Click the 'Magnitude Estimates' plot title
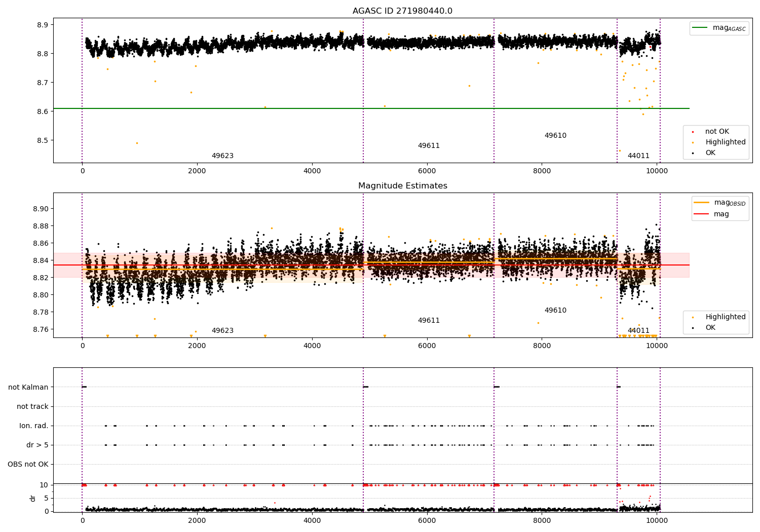Viewport: 760px width, 532px height. [x=403, y=186]
